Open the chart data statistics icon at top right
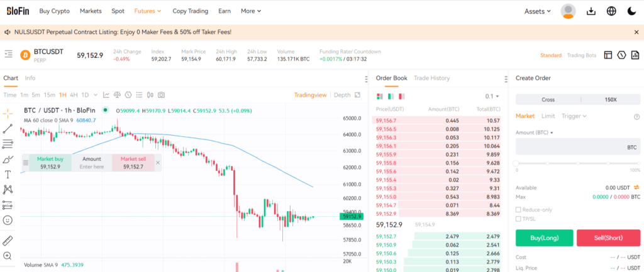This screenshot has width=644, height=272. pyautogui.click(x=635, y=55)
